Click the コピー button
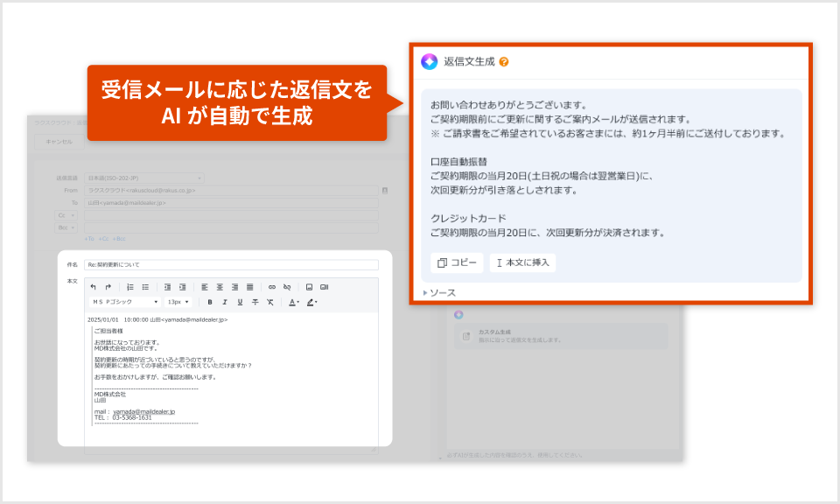Image resolution: width=840 pixels, height=504 pixels. (x=456, y=262)
